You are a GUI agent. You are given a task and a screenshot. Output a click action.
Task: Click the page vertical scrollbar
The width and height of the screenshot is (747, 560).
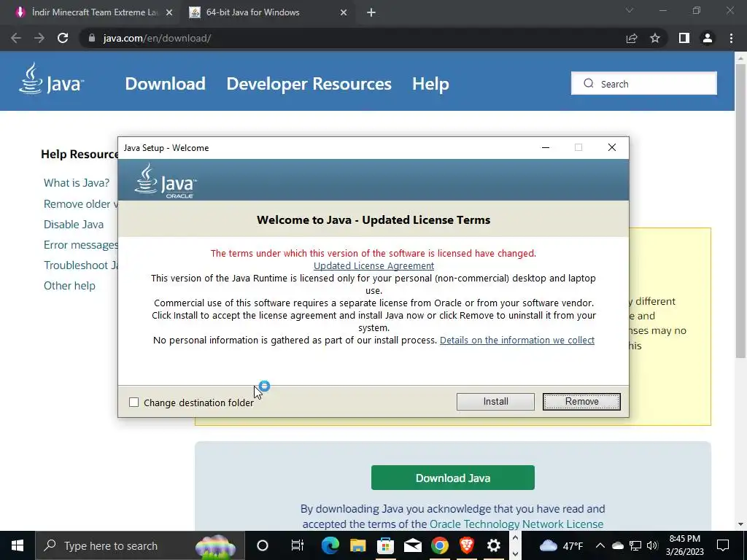point(740,211)
